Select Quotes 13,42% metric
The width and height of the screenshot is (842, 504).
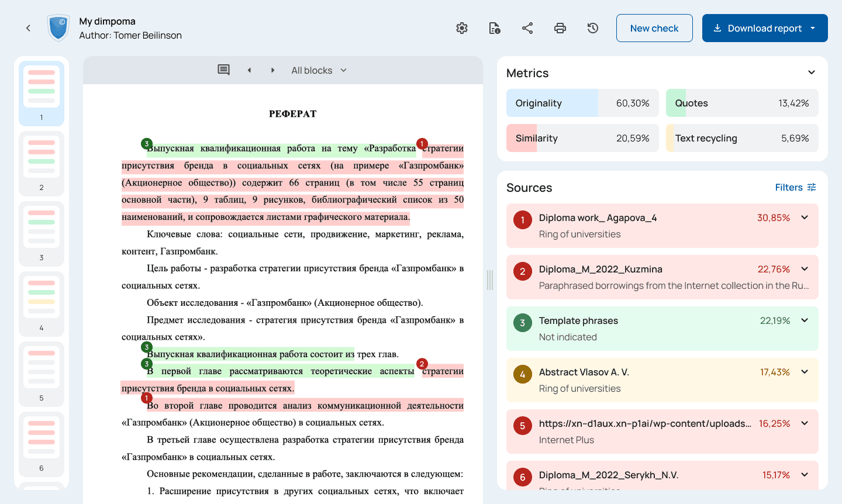point(742,103)
